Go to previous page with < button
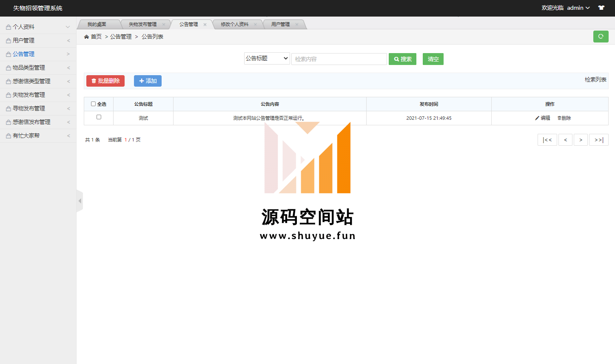615x364 pixels. pos(565,140)
